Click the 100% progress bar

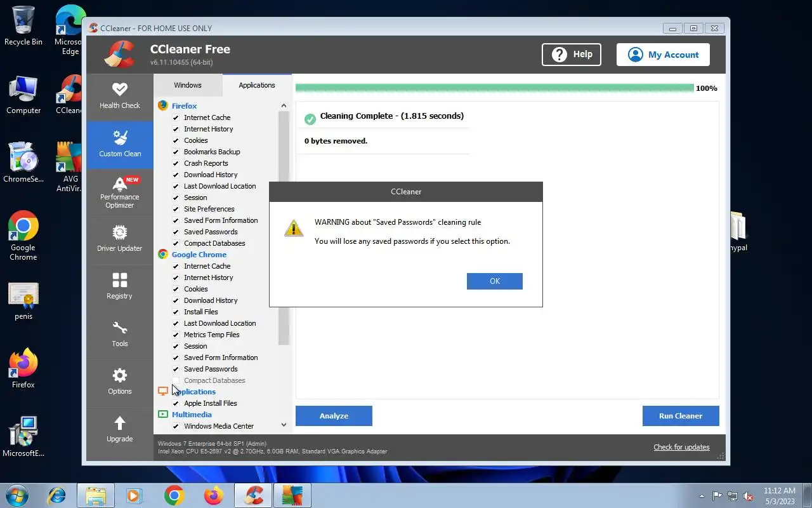(495, 88)
